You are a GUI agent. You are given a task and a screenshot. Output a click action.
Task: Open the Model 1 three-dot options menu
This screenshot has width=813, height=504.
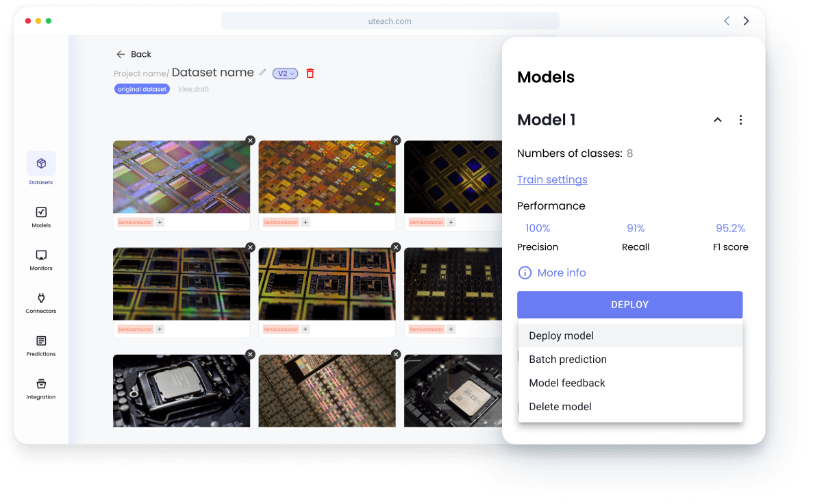coord(740,120)
